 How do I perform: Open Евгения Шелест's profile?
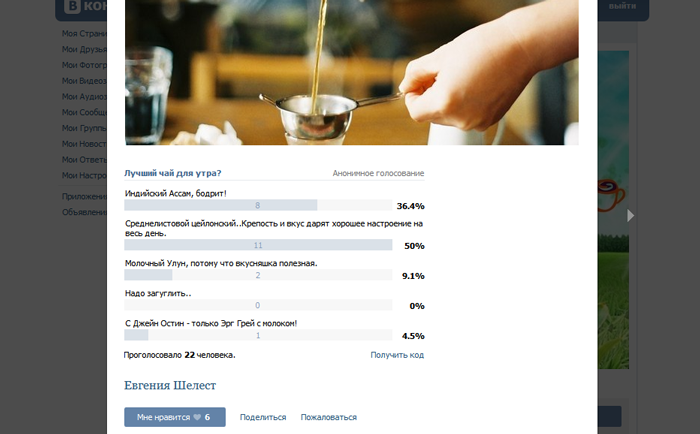(x=170, y=385)
